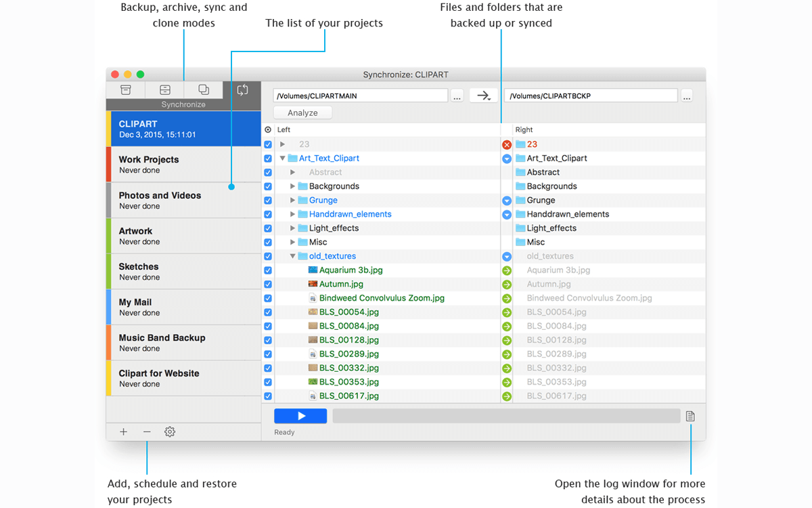Screen dimensions: 812x508
Task: Expand the Abstract folder
Action: coord(293,172)
